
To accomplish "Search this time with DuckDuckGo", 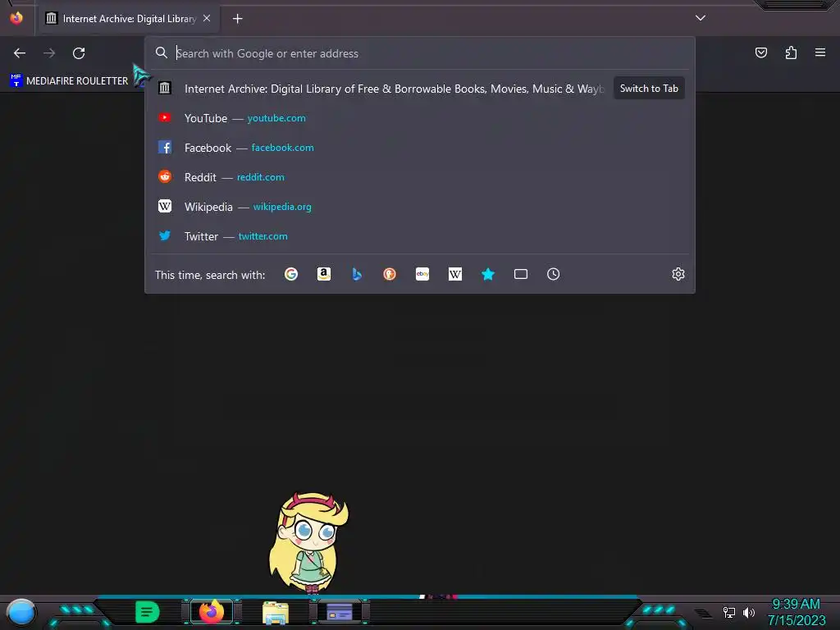I will tap(390, 274).
